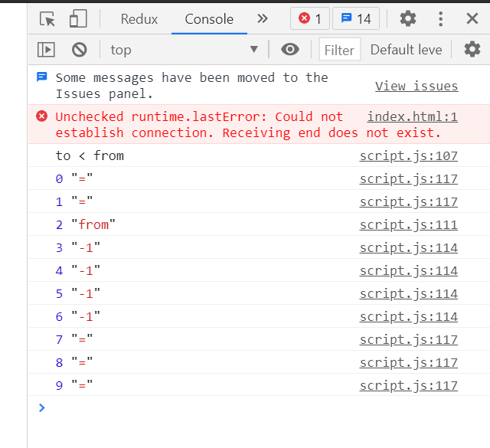Click the red error icon beside Unchecked runtime.lastError
The image size is (490, 448).
point(41,116)
